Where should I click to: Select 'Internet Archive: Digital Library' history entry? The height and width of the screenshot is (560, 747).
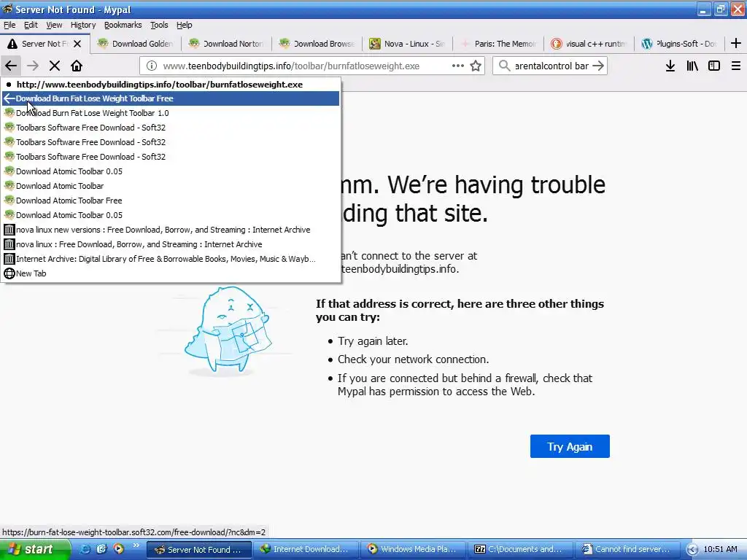pyautogui.click(x=171, y=259)
